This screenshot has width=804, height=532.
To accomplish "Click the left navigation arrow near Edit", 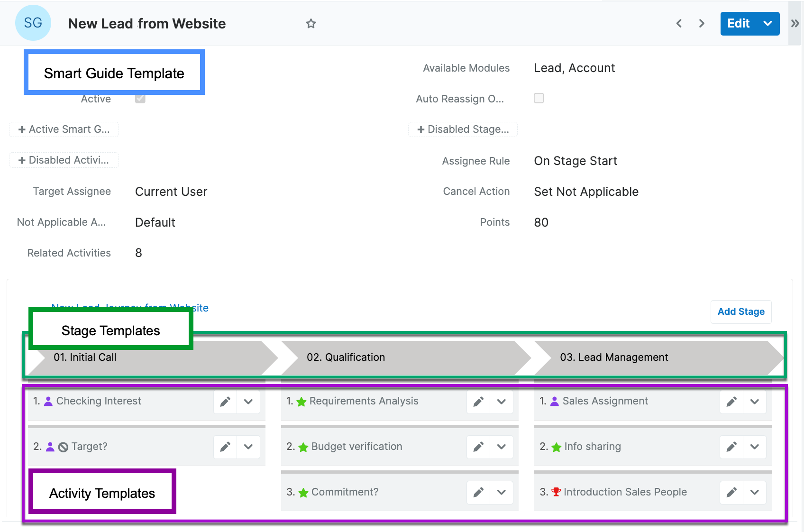I will click(679, 23).
